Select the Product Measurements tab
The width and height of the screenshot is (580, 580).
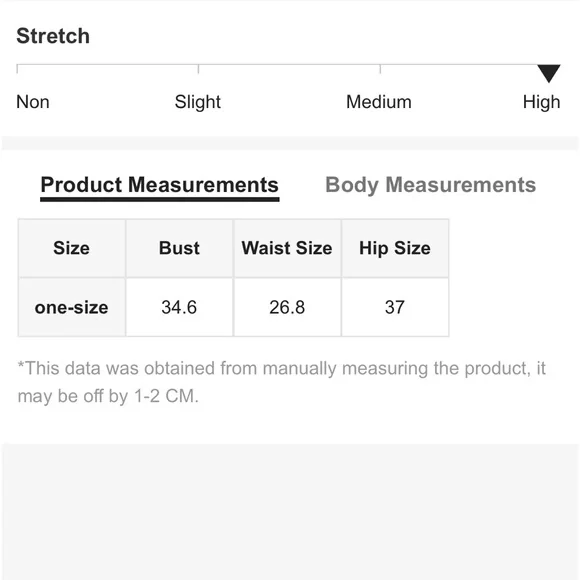tap(159, 185)
